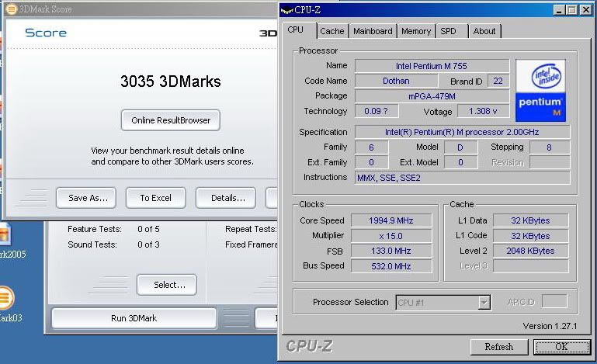Image resolution: width=597 pixels, height=364 pixels.
Task: Click the Feature Tests 0 of 5 value
Action: coord(148,229)
